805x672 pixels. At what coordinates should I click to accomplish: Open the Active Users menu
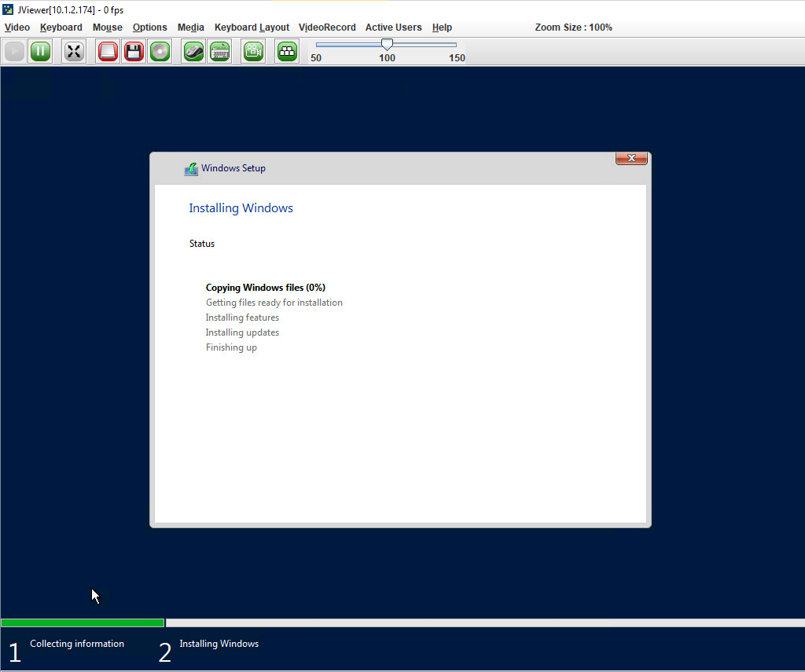(x=393, y=28)
